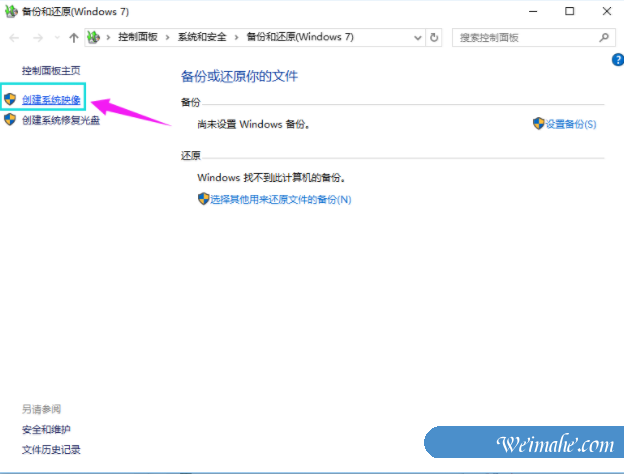Click the 设置备份(S) link
Screen dimensions: 624x474
pos(571,124)
